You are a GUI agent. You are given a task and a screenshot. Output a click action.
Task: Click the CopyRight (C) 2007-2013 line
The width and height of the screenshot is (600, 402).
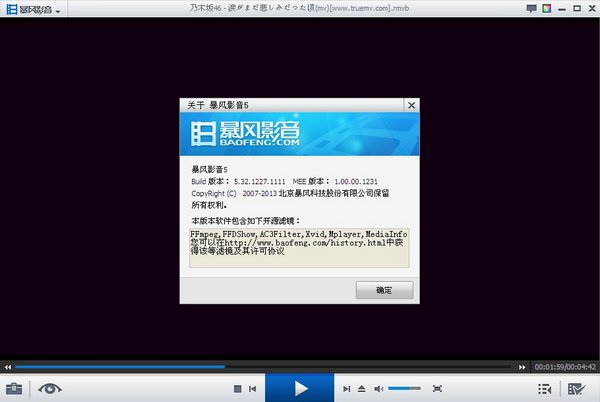click(290, 194)
